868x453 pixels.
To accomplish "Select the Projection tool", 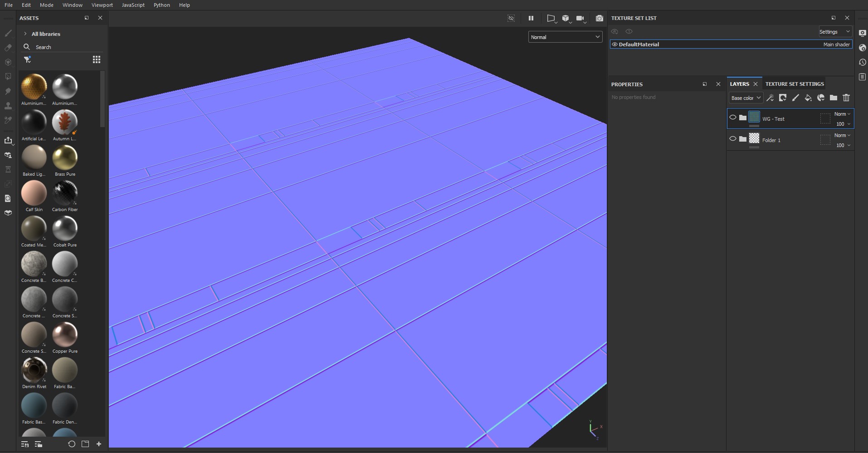I will pos(8,62).
